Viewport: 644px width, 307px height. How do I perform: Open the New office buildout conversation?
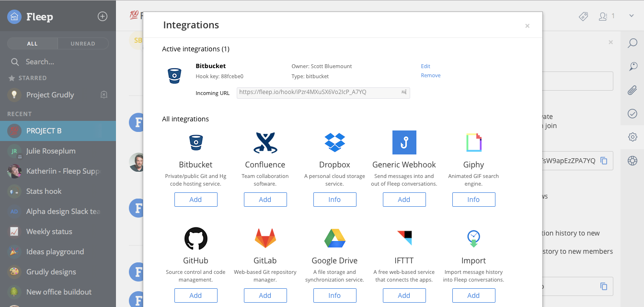pos(58,292)
